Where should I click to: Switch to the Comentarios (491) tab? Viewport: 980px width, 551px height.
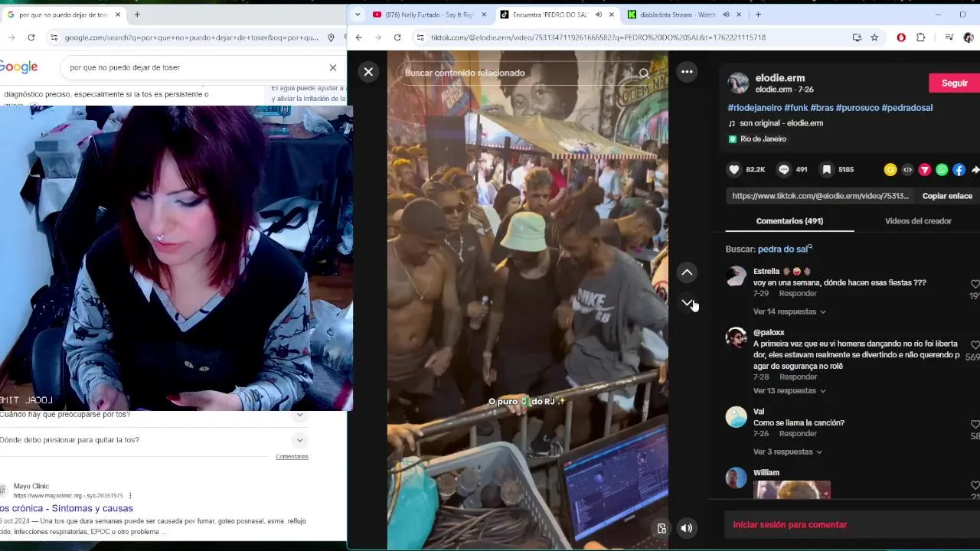pyautogui.click(x=789, y=221)
